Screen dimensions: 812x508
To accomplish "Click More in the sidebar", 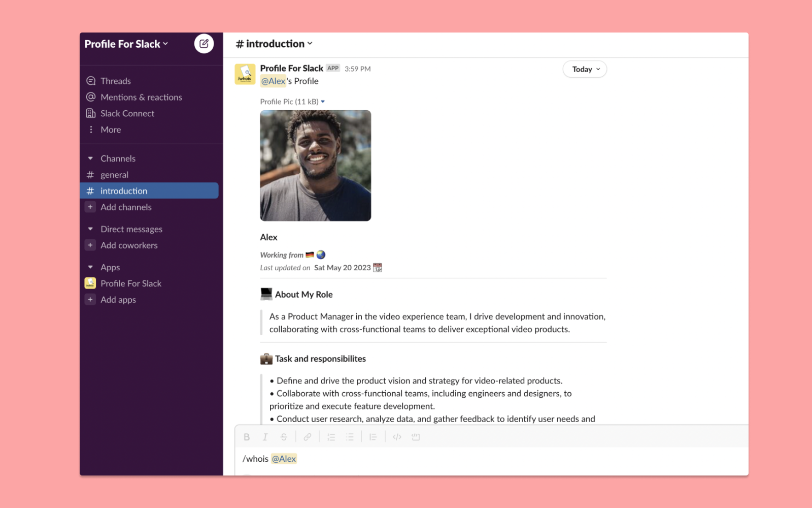I will [x=111, y=130].
